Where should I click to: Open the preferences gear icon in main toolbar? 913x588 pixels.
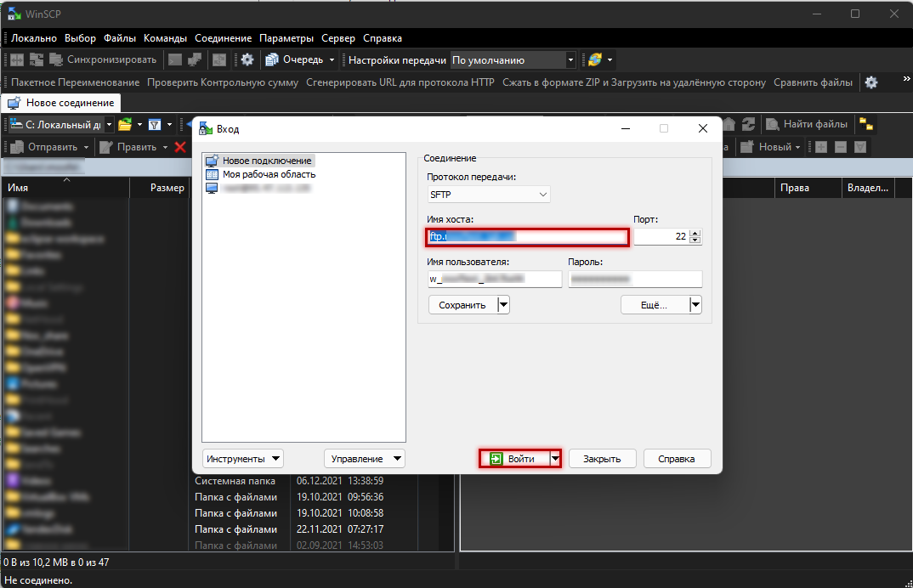(247, 59)
